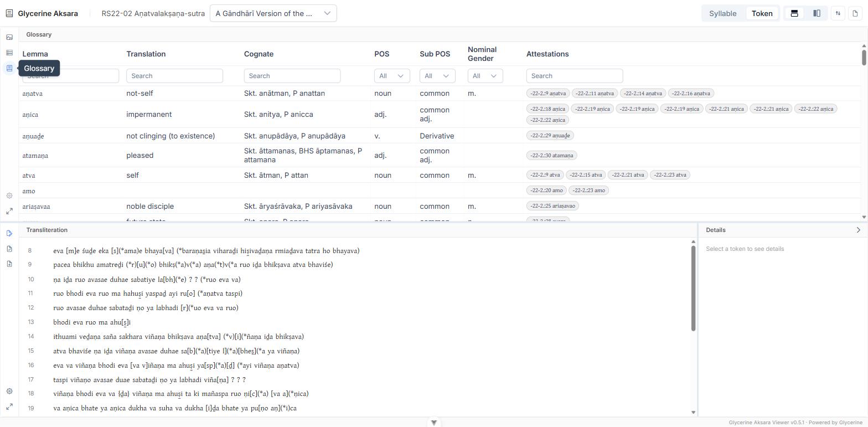Open the Nominal Gender filter dropdown
This screenshot has height=427, width=868.
click(485, 76)
